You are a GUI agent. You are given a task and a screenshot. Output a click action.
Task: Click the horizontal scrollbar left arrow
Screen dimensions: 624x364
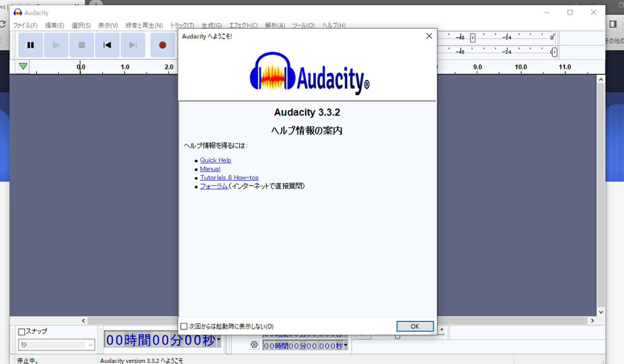[x=83, y=321]
